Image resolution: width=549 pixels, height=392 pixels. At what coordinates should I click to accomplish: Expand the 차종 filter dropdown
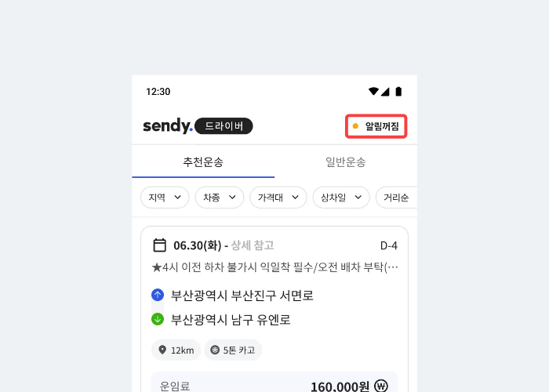tap(219, 198)
